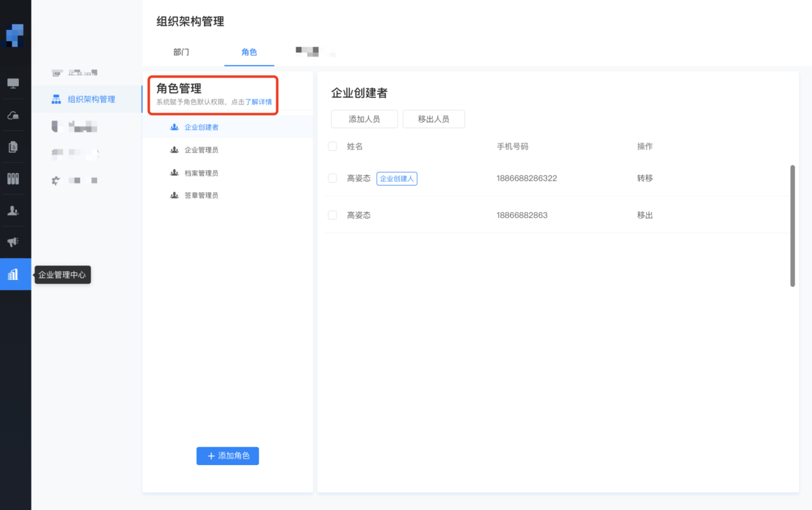Click the 姓名 column header
The width and height of the screenshot is (812, 510).
click(355, 146)
